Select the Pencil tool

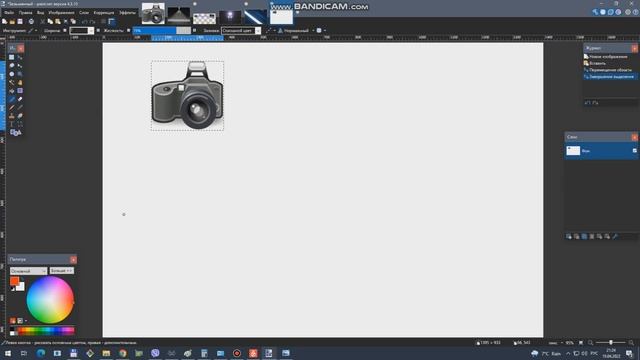coord(11,107)
